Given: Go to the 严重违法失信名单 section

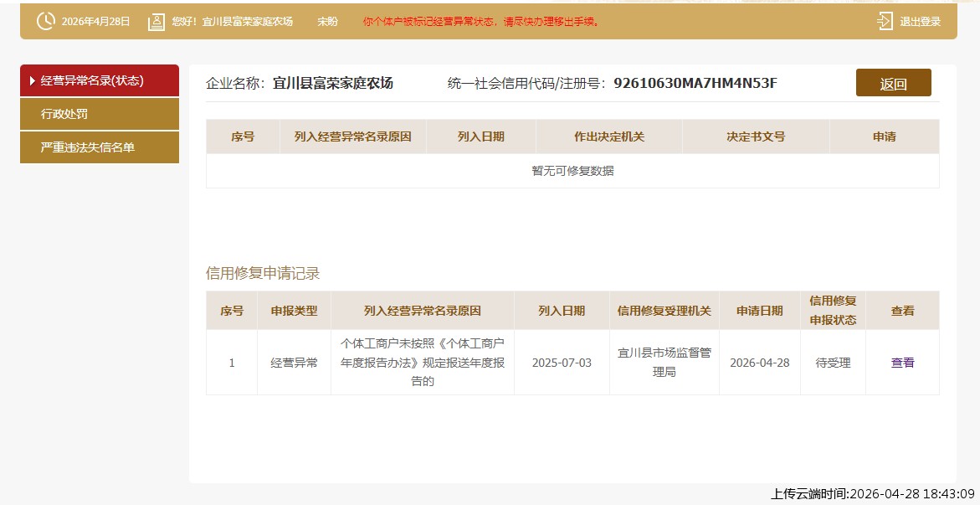Looking at the screenshot, I should click(88, 147).
